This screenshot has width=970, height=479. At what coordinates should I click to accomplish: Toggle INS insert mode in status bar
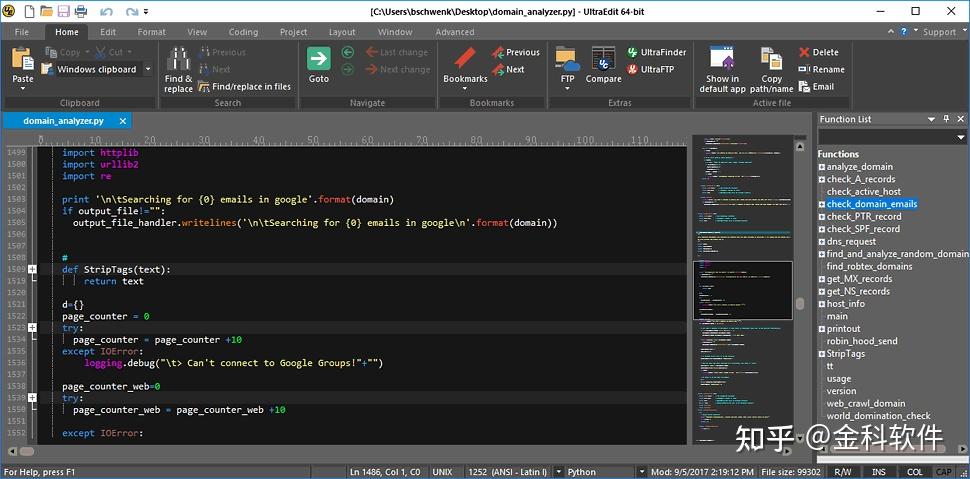coord(878,471)
